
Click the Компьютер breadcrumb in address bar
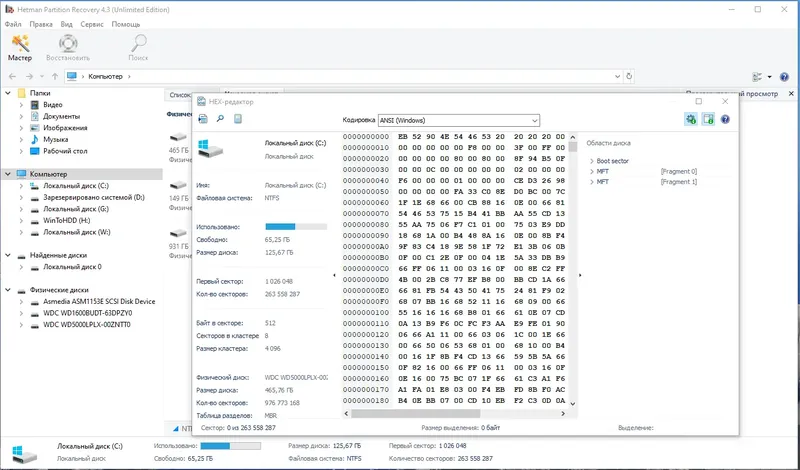point(106,77)
